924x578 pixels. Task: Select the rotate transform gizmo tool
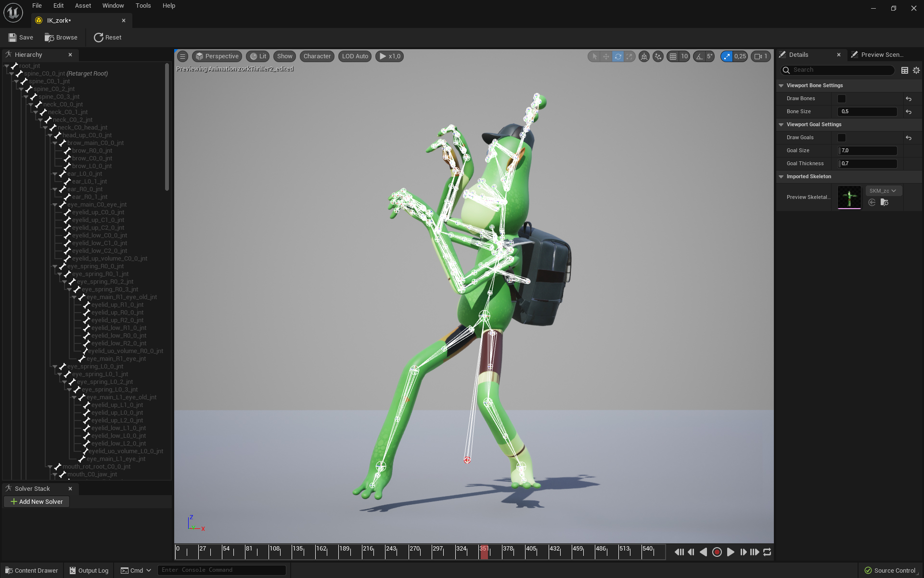tap(618, 56)
